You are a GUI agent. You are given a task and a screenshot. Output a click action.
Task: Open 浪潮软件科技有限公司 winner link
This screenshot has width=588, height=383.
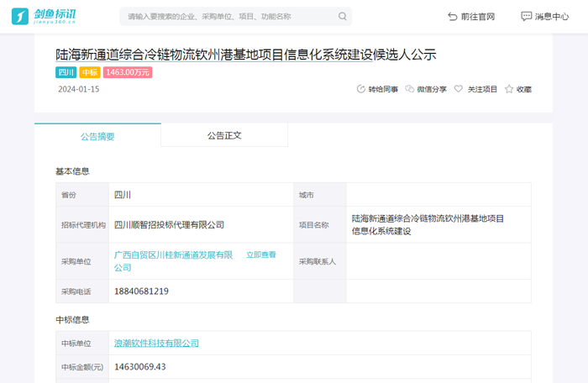pyautogui.click(x=156, y=343)
